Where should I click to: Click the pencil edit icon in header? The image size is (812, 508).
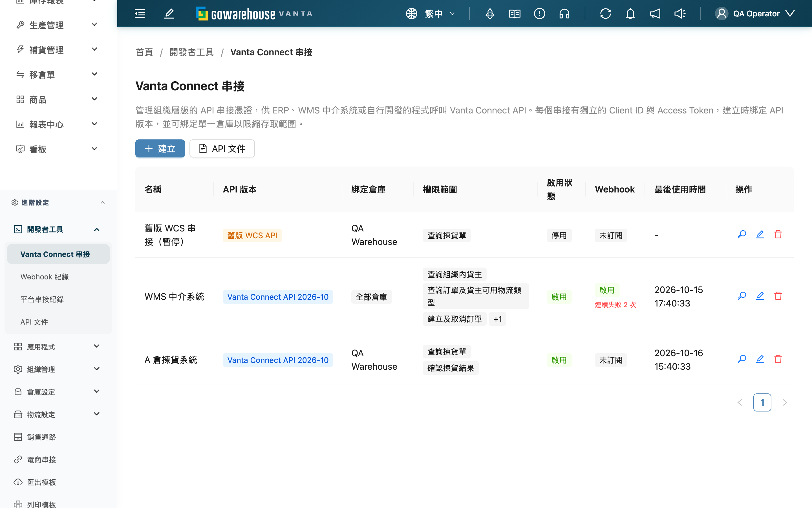coord(169,14)
